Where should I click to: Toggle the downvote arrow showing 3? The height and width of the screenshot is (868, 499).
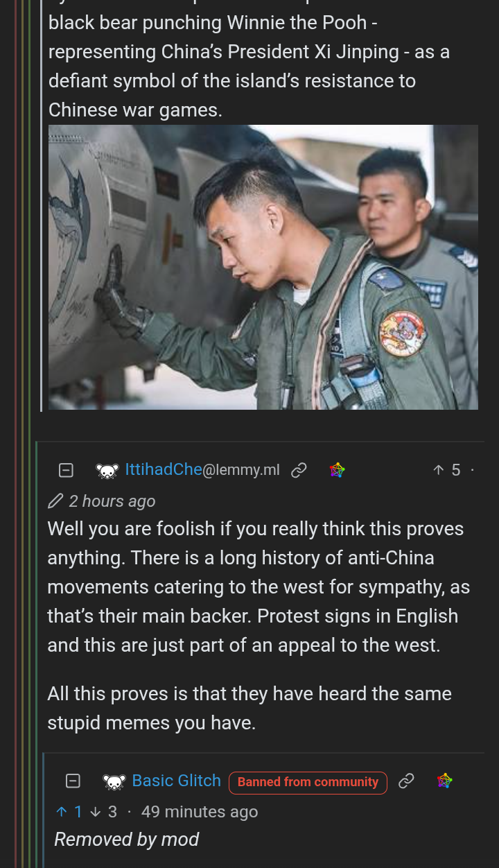pyautogui.click(x=103, y=812)
